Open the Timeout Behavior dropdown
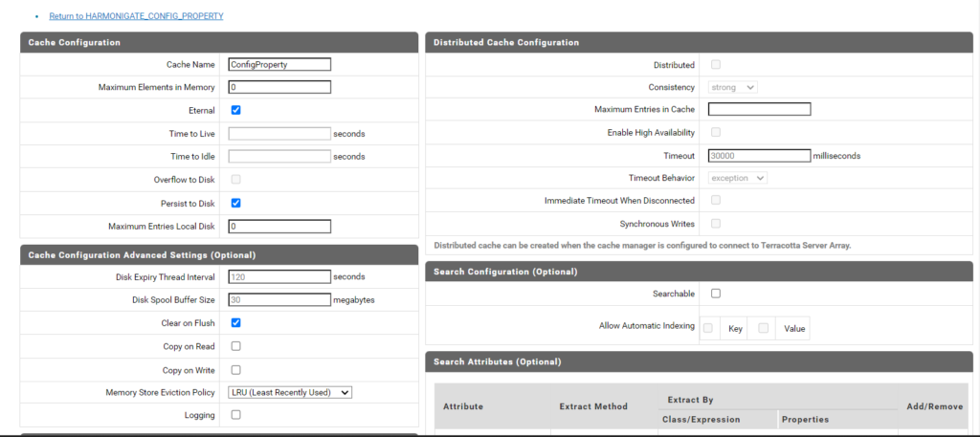The image size is (980, 437). click(738, 178)
